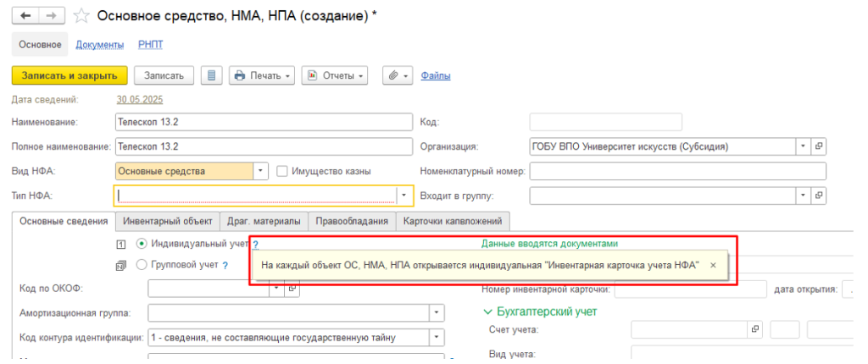868x364 pixels.
Task: Expand the Организация dropdown
Action: click(x=804, y=146)
